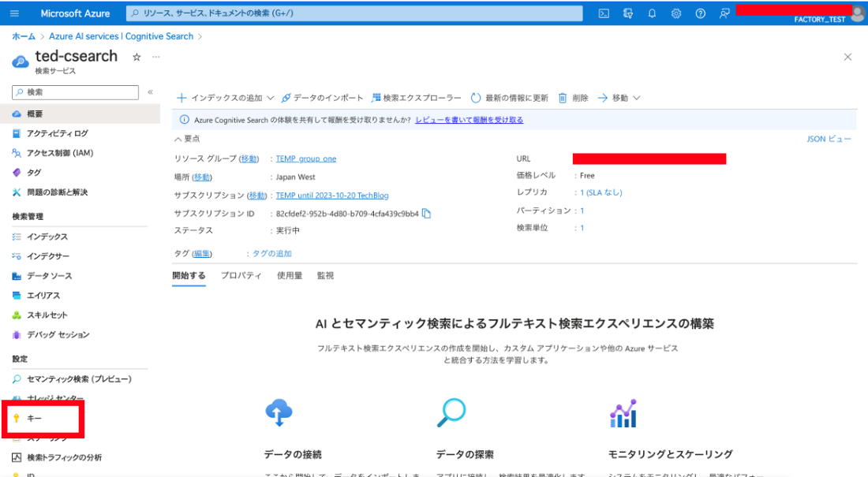Viewport: 868px width, 477px height.
Task: Launch Cloud Shell from the top bar
Action: [x=604, y=13]
